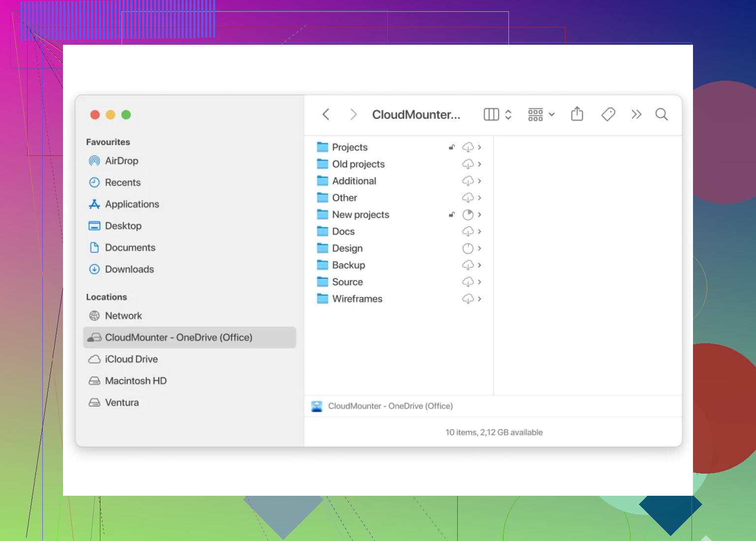756x541 pixels.
Task: Select the Old projects folder
Action: tap(399, 164)
